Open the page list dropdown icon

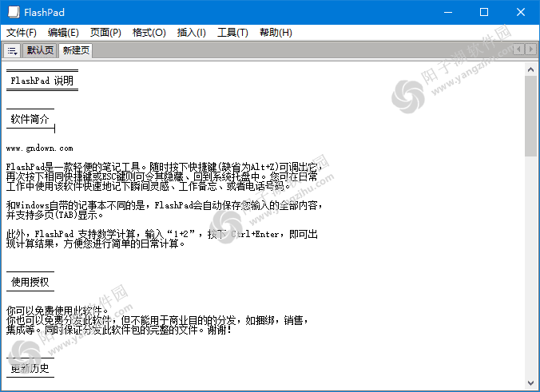(12, 50)
